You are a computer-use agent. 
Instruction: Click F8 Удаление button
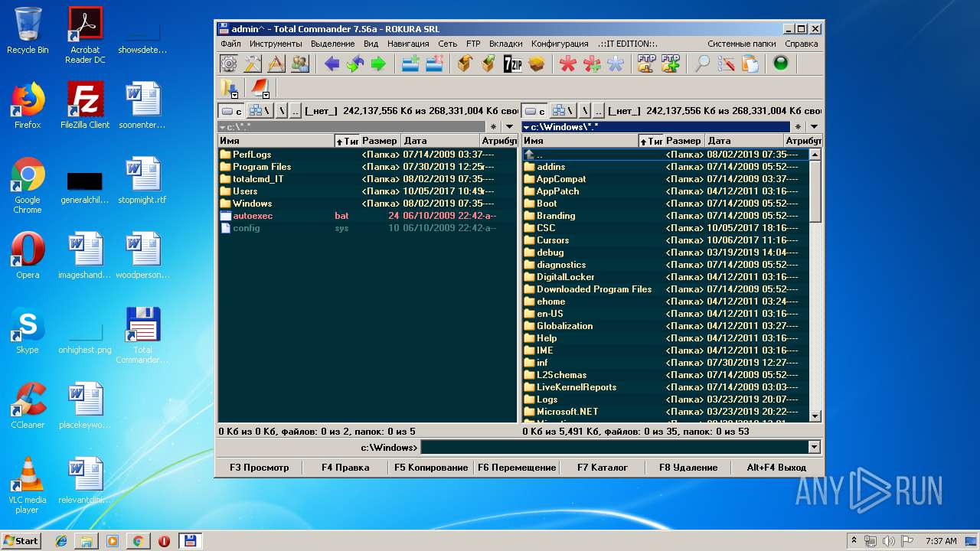point(688,468)
